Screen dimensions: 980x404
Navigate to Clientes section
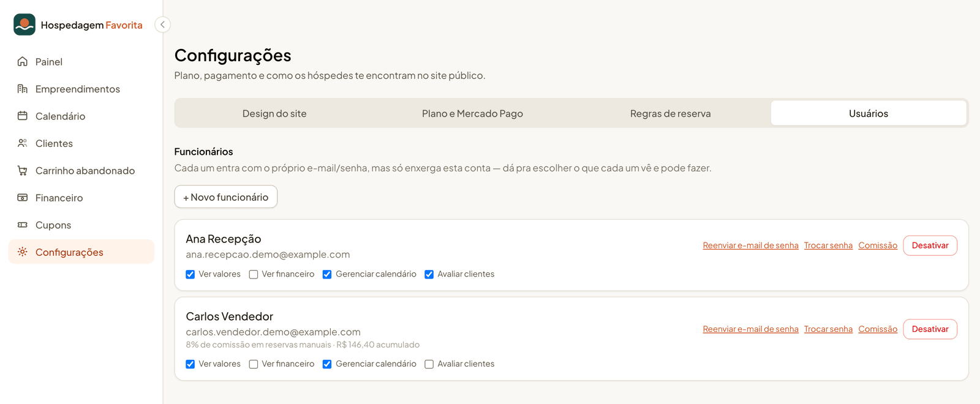[x=81, y=143]
